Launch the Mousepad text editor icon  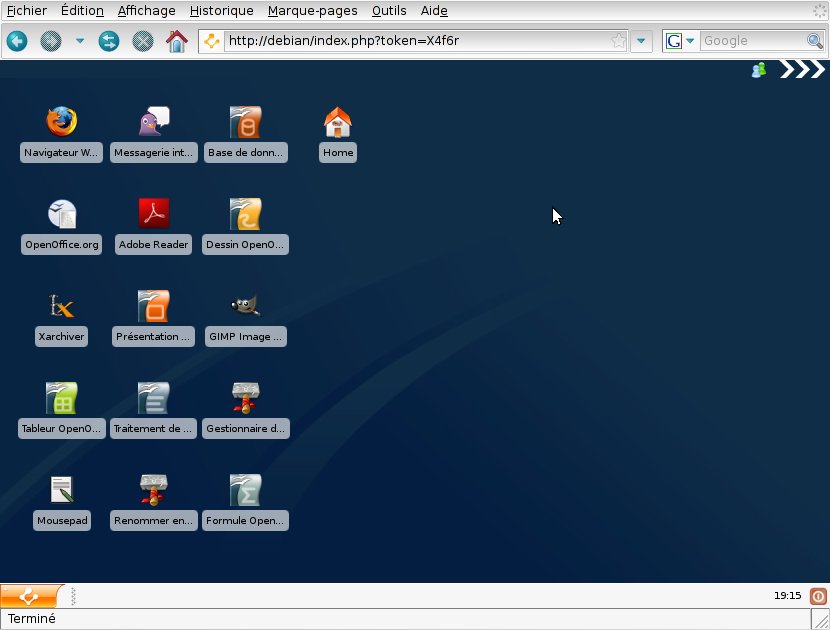click(x=62, y=490)
